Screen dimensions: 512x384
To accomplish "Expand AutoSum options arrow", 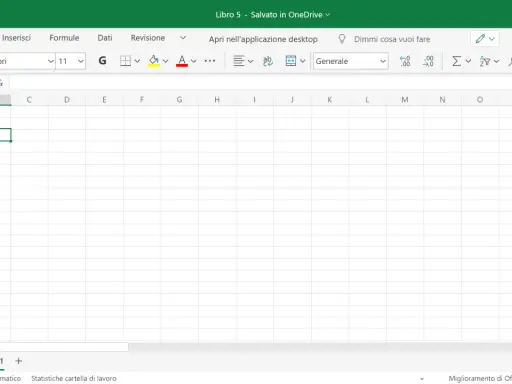I will tap(468, 61).
